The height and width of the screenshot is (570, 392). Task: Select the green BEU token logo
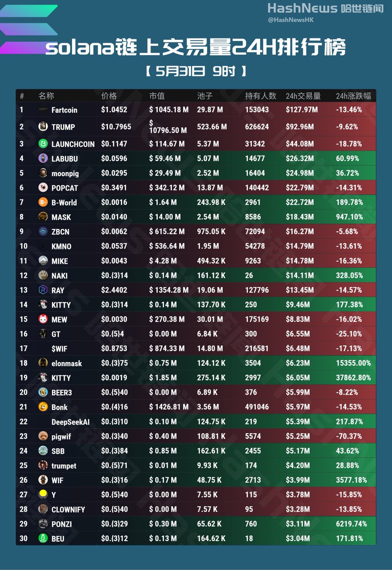43,539
